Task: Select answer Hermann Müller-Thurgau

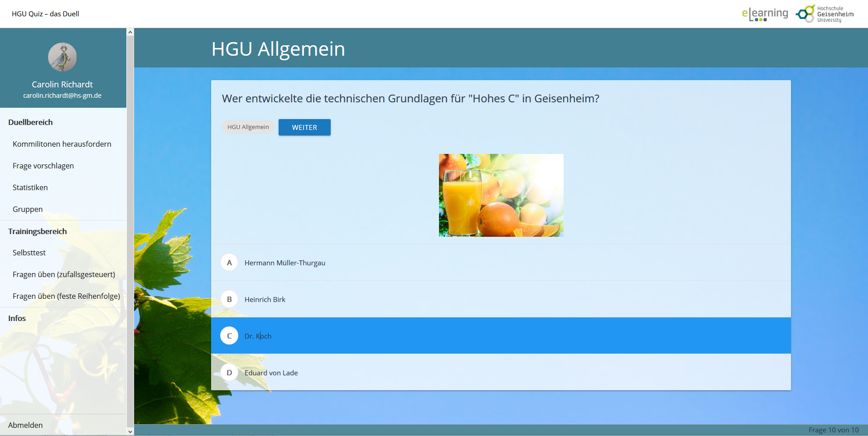Action: click(x=285, y=263)
